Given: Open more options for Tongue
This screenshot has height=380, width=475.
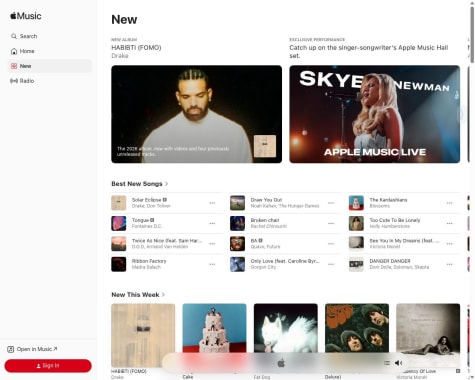Looking at the screenshot, I should [212, 223].
